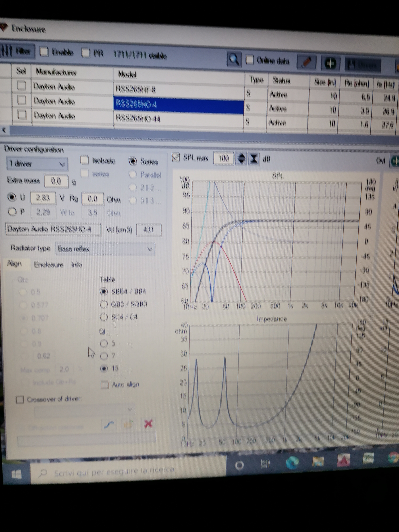
Task: Click the SPL max 100 field
Action: click(223, 159)
